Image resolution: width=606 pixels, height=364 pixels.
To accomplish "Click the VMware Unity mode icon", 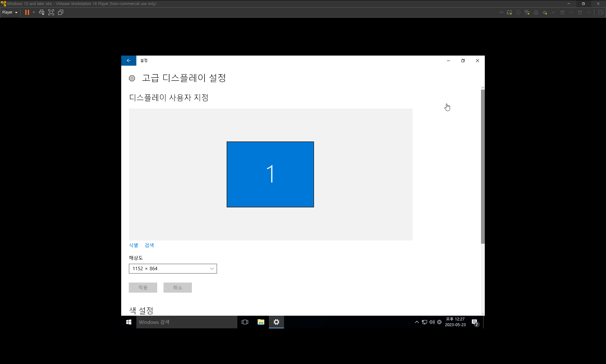I will coord(61,12).
